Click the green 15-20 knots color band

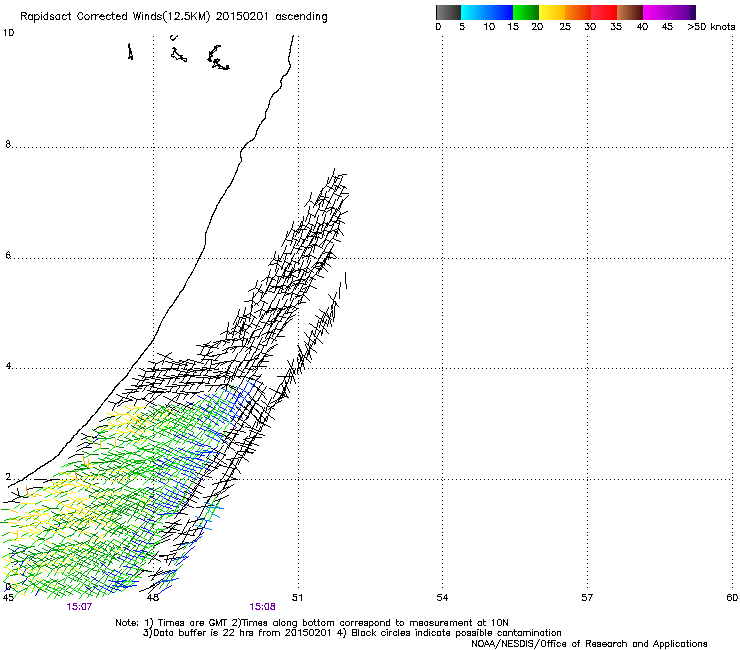pyautogui.click(x=526, y=12)
